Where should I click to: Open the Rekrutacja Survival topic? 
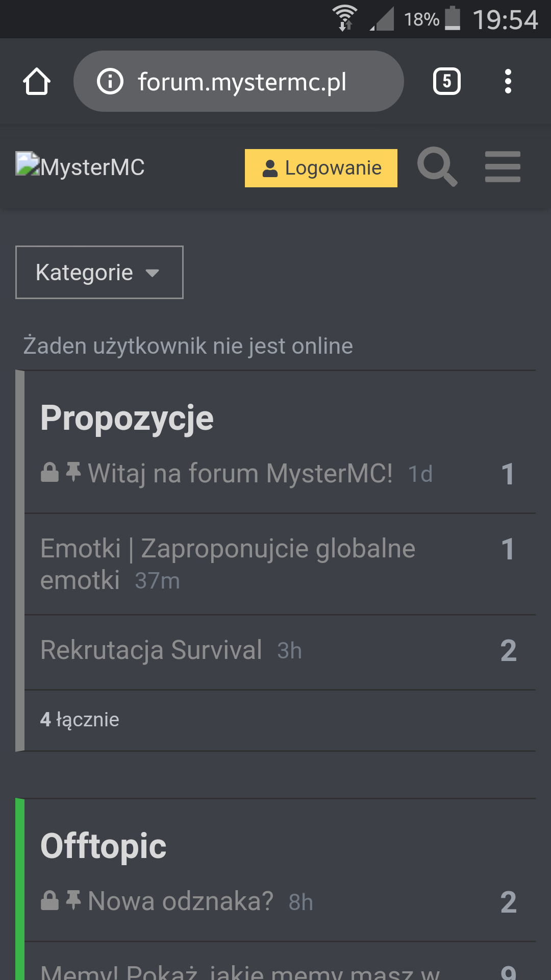click(151, 650)
